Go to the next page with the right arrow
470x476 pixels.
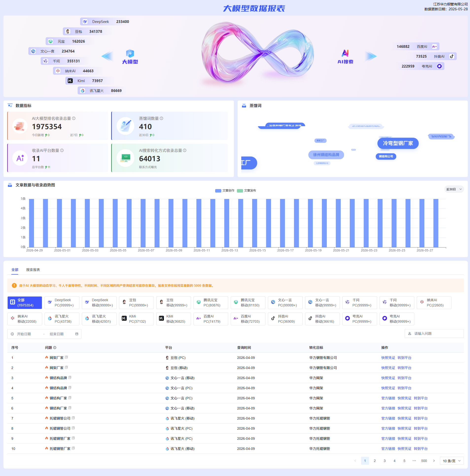click(x=434, y=461)
